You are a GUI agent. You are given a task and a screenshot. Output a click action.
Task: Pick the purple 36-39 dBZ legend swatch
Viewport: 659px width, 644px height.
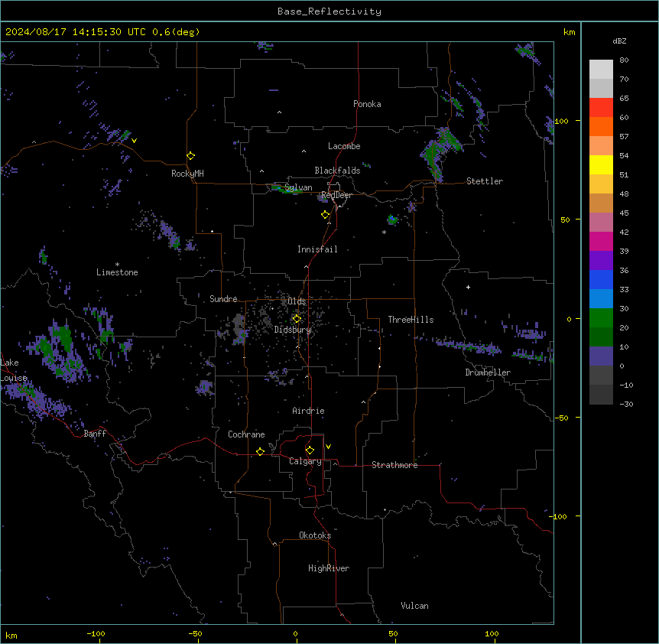[x=601, y=261]
